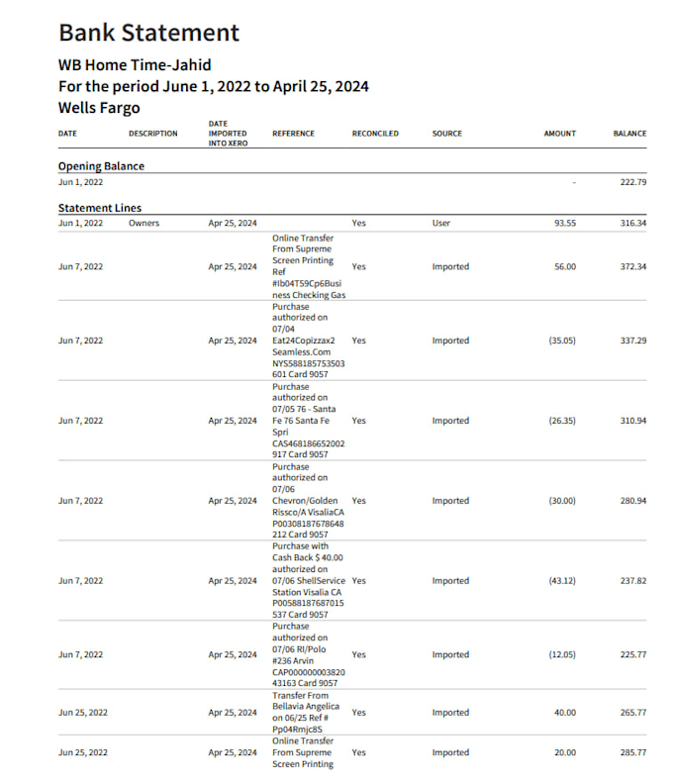Click the DATE IMPORTED INTO XERO header

coord(228,134)
